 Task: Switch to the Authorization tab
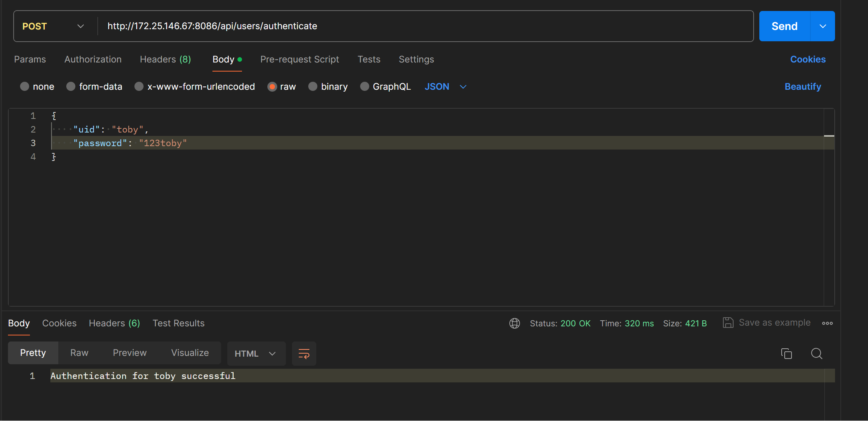point(93,59)
